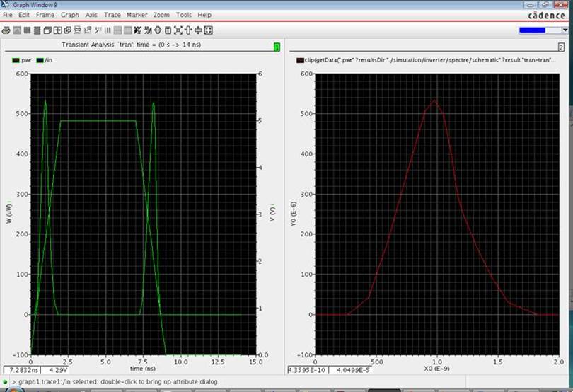Expand the blue color dropdown arrow

coord(564,30)
